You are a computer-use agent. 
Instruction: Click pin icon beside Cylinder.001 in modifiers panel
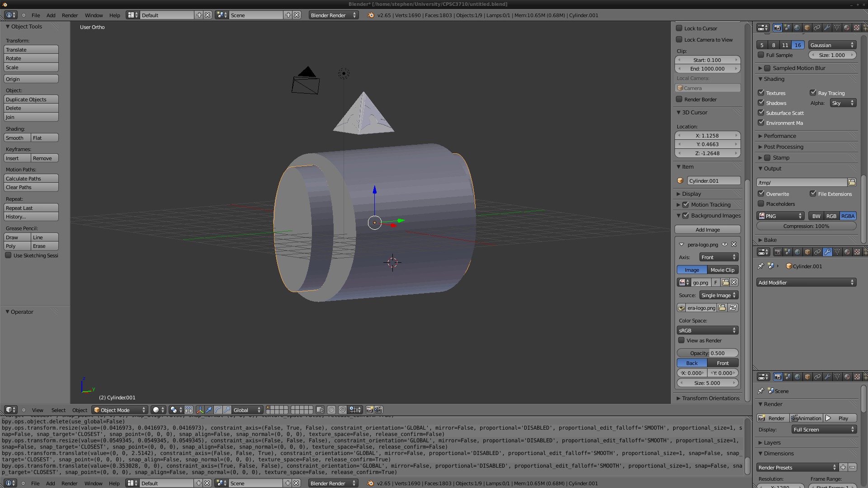[761, 266]
